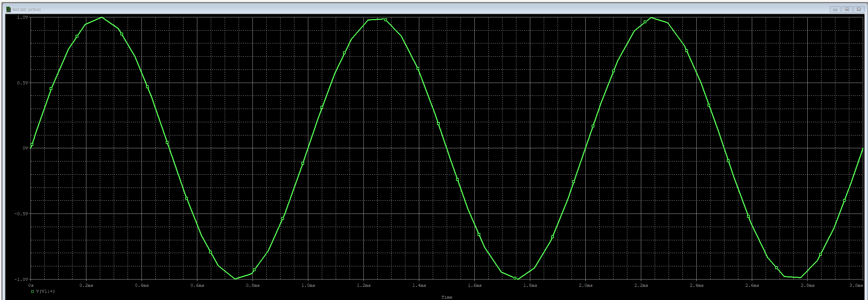Click the V(V1:+) legend marker symbol
This screenshot has width=868, height=300.
(x=32, y=292)
